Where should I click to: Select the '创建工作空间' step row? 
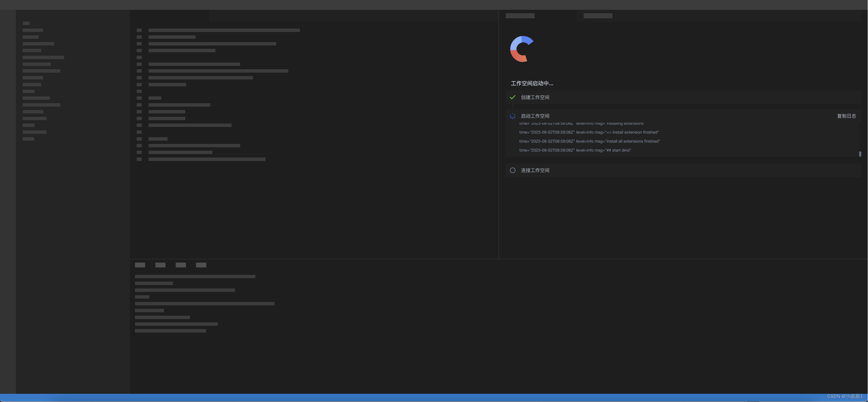(x=683, y=97)
